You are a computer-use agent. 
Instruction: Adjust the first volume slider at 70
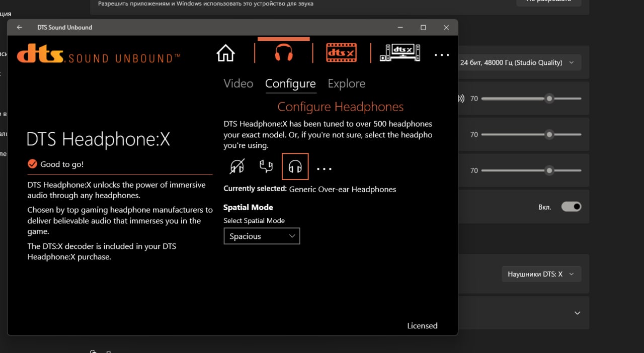pyautogui.click(x=531, y=99)
